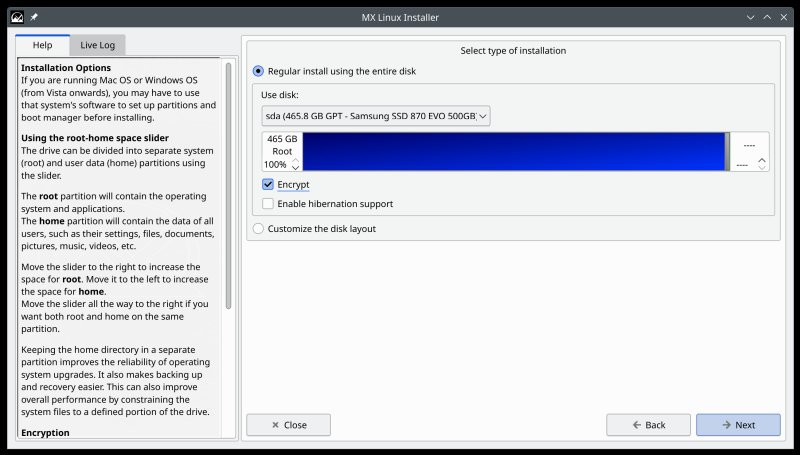
Task: Click the Close button at bottom
Action: pyautogui.click(x=288, y=425)
